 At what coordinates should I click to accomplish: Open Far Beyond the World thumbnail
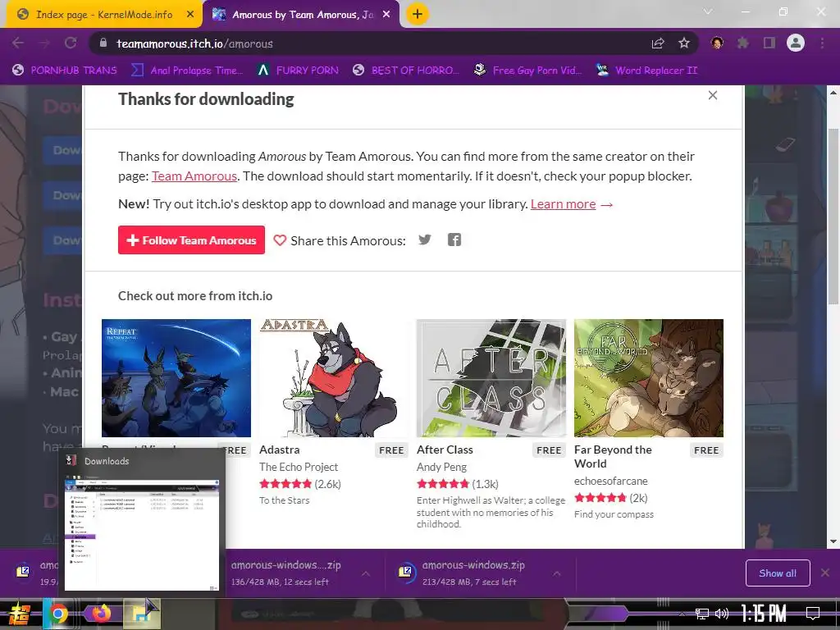pyautogui.click(x=649, y=378)
